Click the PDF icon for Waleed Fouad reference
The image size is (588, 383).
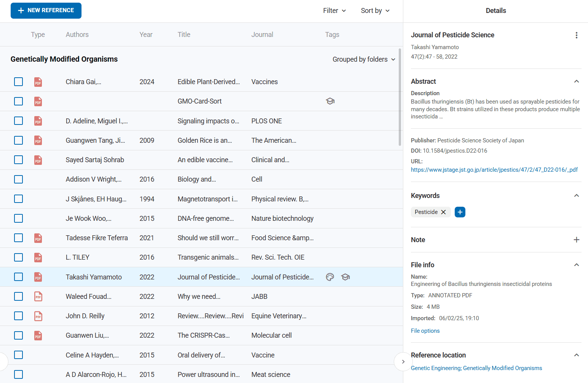38,297
